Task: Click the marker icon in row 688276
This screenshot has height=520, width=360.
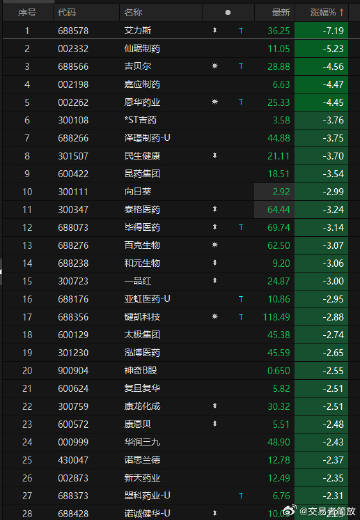Action: coord(215,245)
